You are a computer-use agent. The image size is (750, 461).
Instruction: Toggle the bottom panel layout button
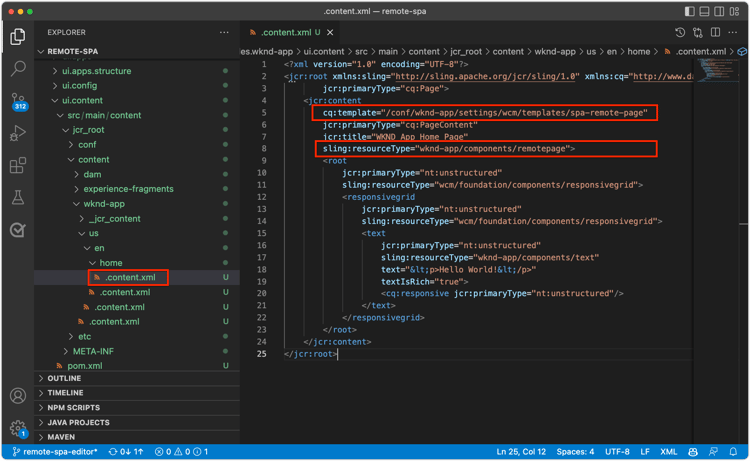coord(705,11)
